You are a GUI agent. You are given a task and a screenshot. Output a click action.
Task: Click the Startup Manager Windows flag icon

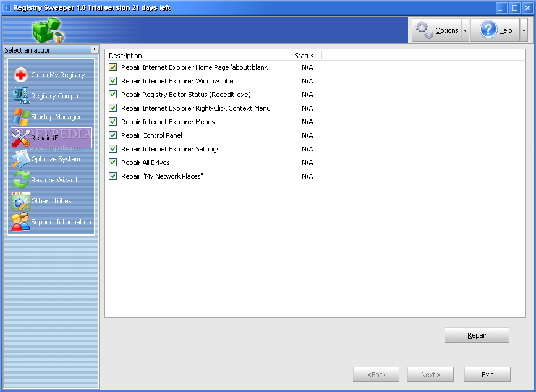click(x=21, y=117)
